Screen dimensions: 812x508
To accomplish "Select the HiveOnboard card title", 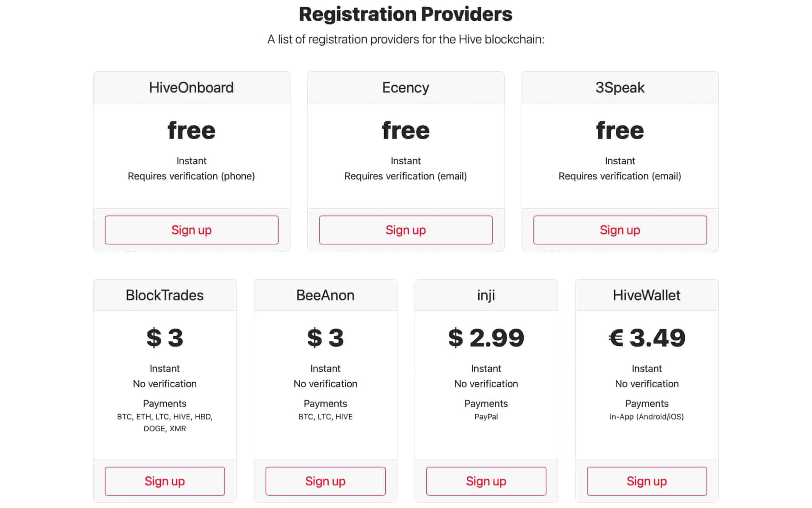I will tap(192, 87).
